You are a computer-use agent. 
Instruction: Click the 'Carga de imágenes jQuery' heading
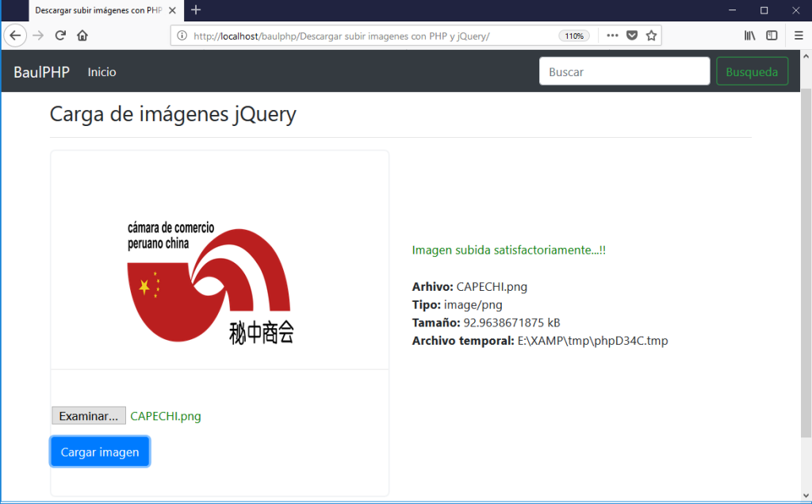pyautogui.click(x=173, y=114)
